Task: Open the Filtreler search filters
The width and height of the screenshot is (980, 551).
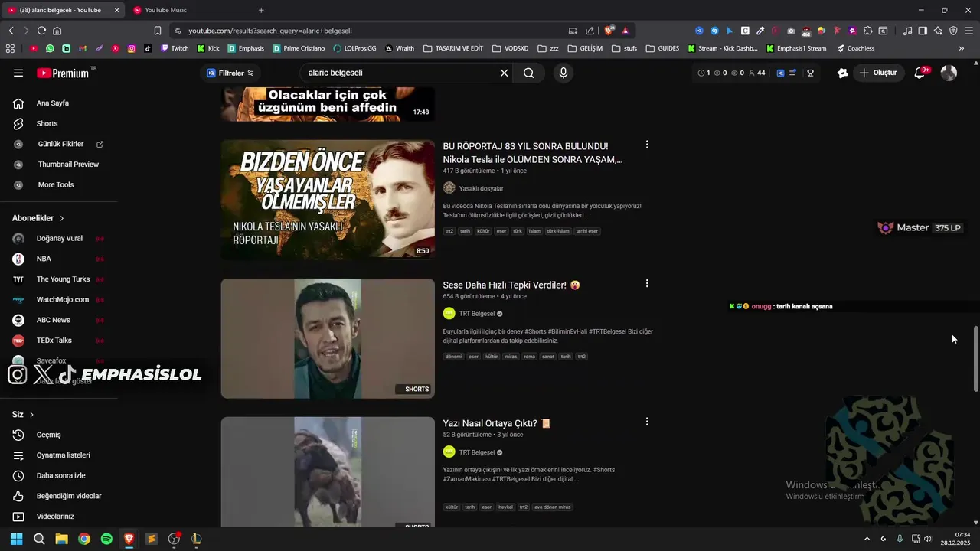Action: click(230, 73)
